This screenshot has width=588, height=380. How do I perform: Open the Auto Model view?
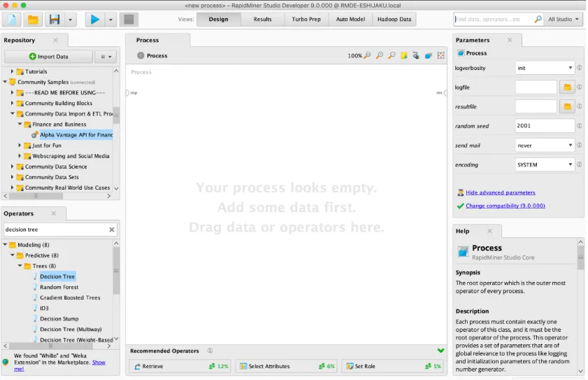click(350, 19)
